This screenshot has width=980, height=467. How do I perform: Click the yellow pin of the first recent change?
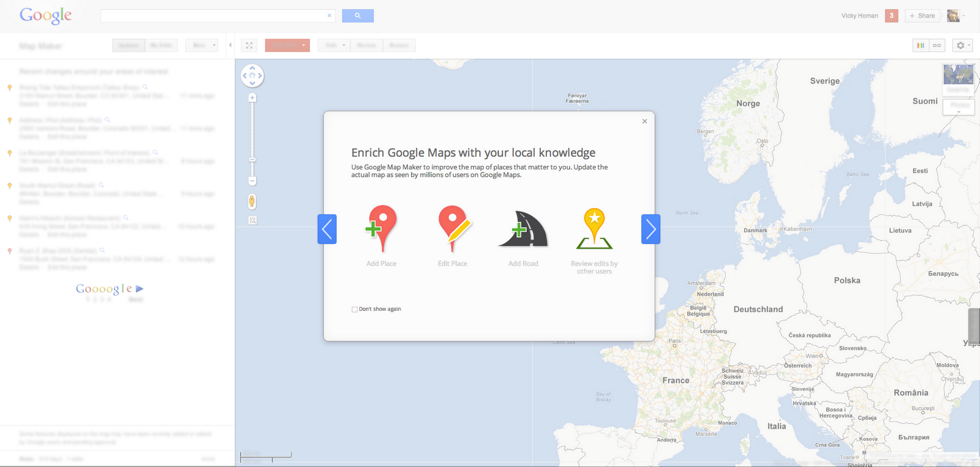(9, 88)
